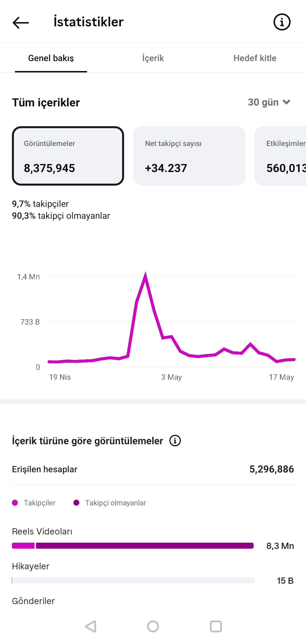
Task: Tap Android recent apps square
Action: click(x=216, y=626)
